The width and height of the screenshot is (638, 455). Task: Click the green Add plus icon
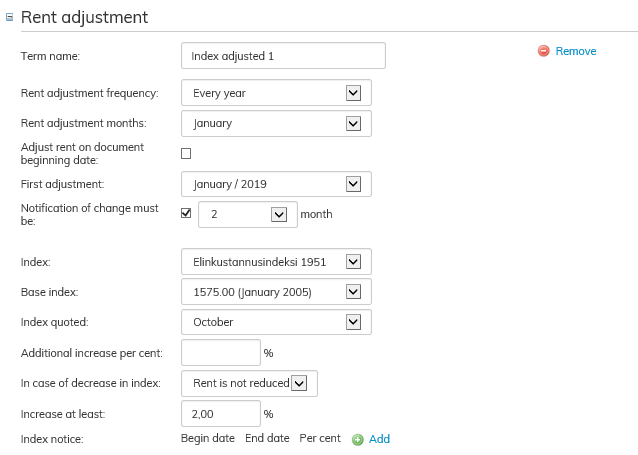coord(358,439)
